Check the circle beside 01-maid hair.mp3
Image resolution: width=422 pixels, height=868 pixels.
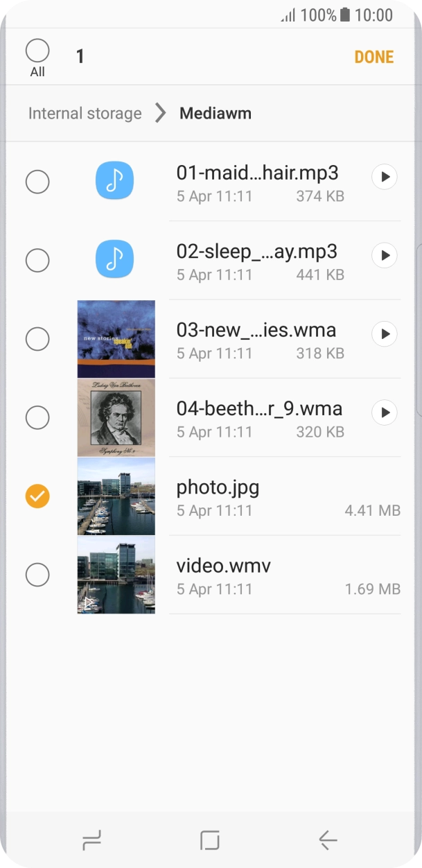pyautogui.click(x=37, y=182)
